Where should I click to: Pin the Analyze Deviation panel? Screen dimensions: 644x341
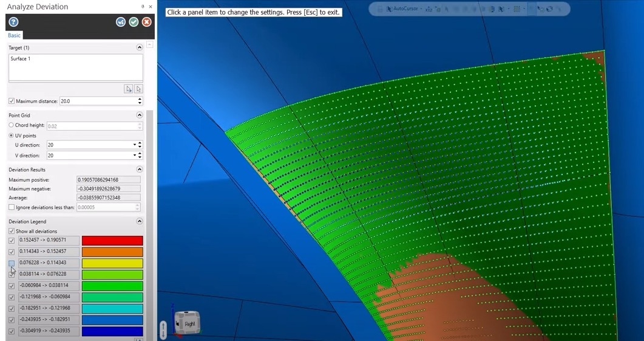pos(143,7)
